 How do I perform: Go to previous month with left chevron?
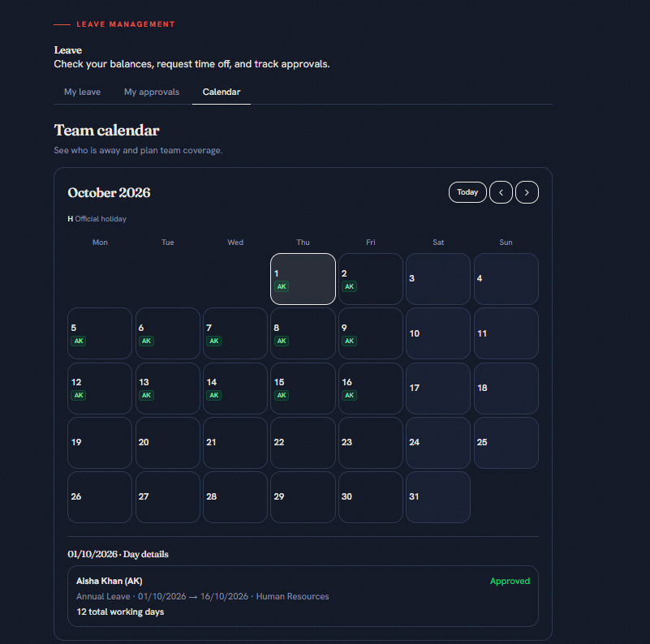[x=501, y=192]
